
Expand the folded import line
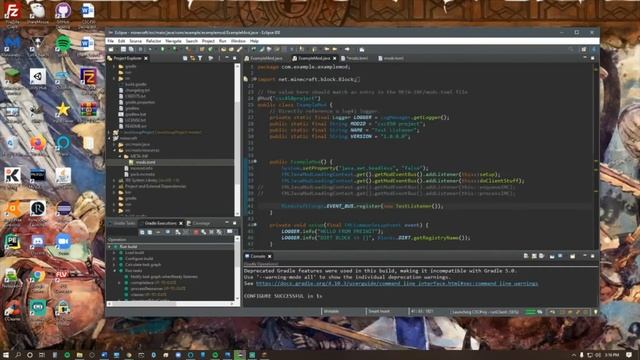pos(254,79)
